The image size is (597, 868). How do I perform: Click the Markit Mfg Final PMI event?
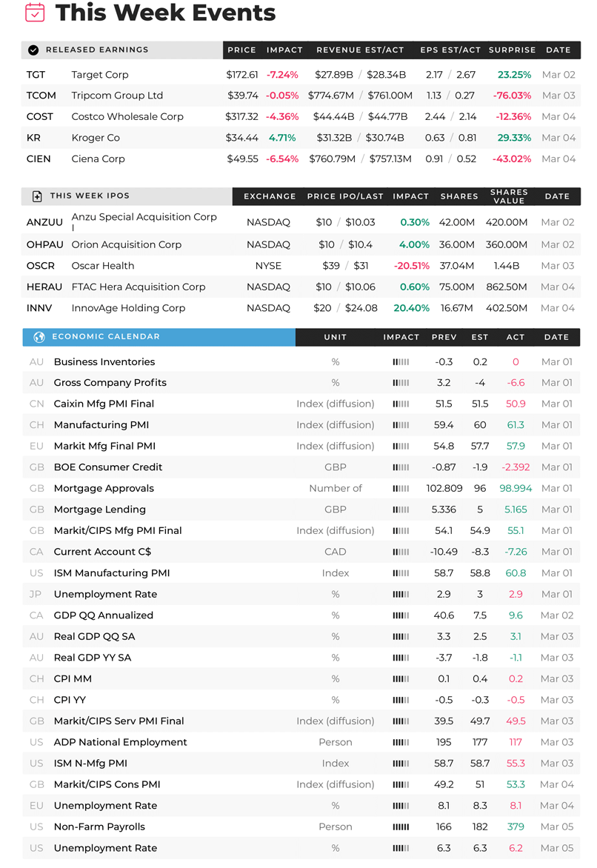[x=104, y=446]
